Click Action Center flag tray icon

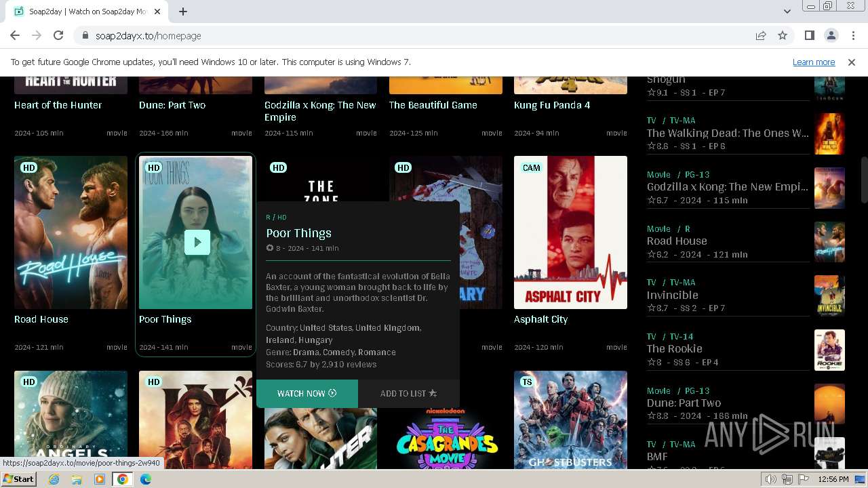[804, 479]
